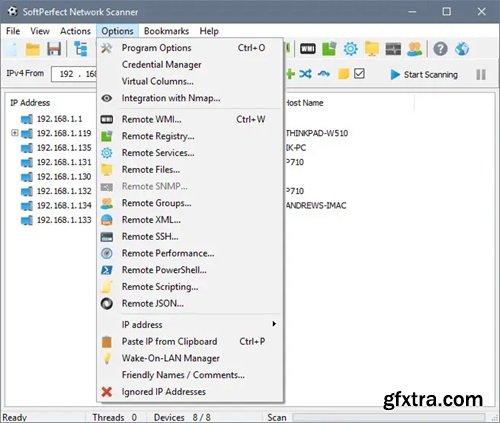Choose Remote Registry menu entry
The image size is (500, 423).
[x=190, y=136]
